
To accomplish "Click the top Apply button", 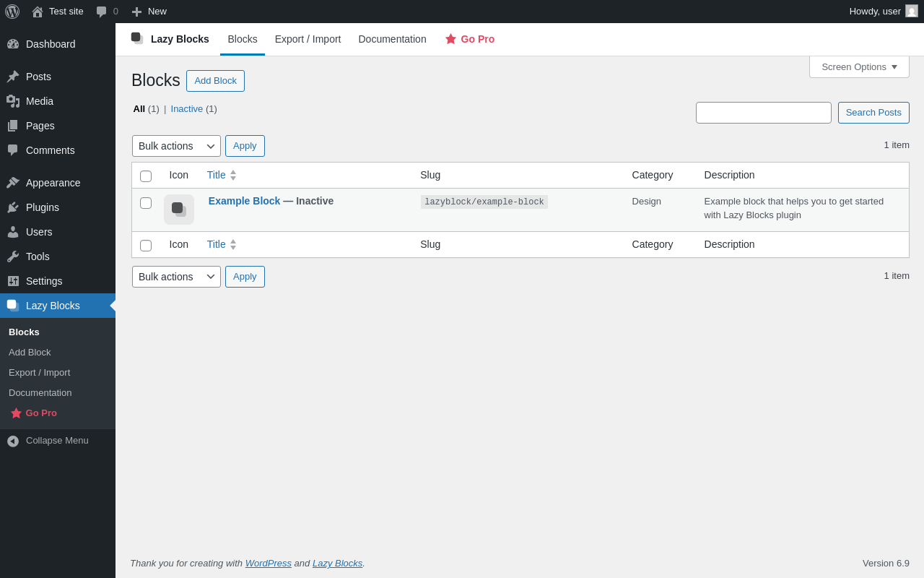I will 245,146.
